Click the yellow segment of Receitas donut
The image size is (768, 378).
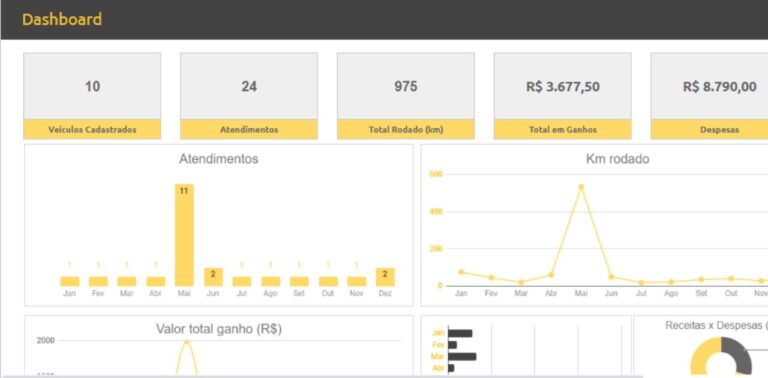tap(701, 357)
